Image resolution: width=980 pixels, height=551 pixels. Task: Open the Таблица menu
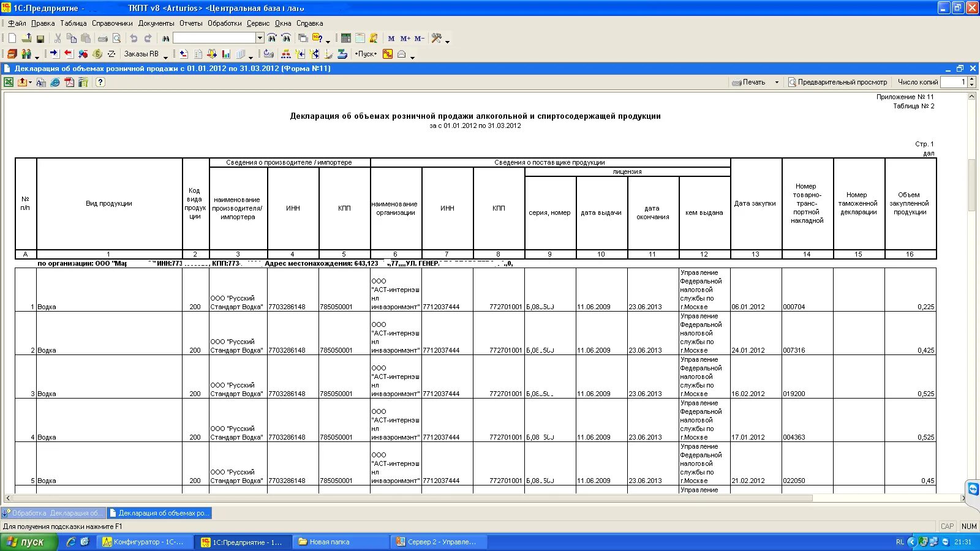coord(73,23)
